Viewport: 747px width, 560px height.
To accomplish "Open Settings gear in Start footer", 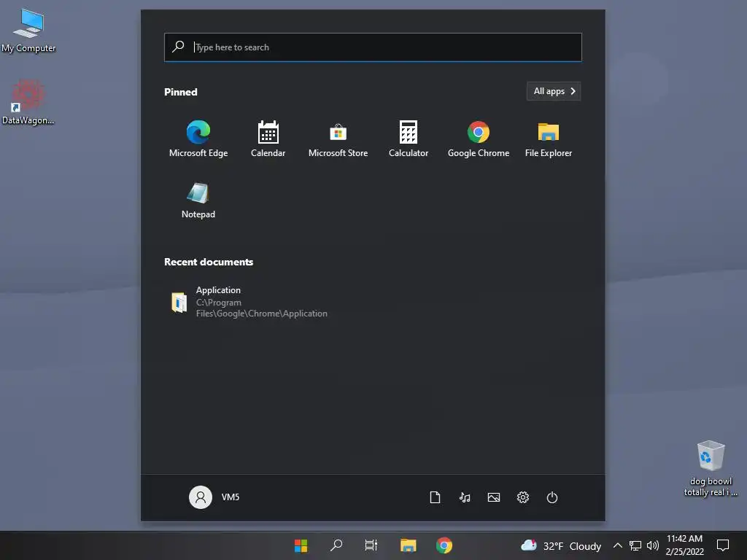I will (x=522, y=497).
